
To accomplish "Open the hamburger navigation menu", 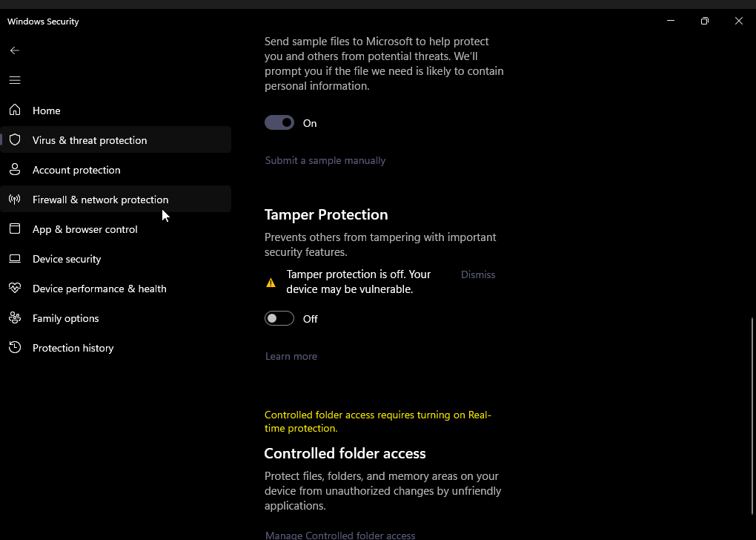I will 15,80.
